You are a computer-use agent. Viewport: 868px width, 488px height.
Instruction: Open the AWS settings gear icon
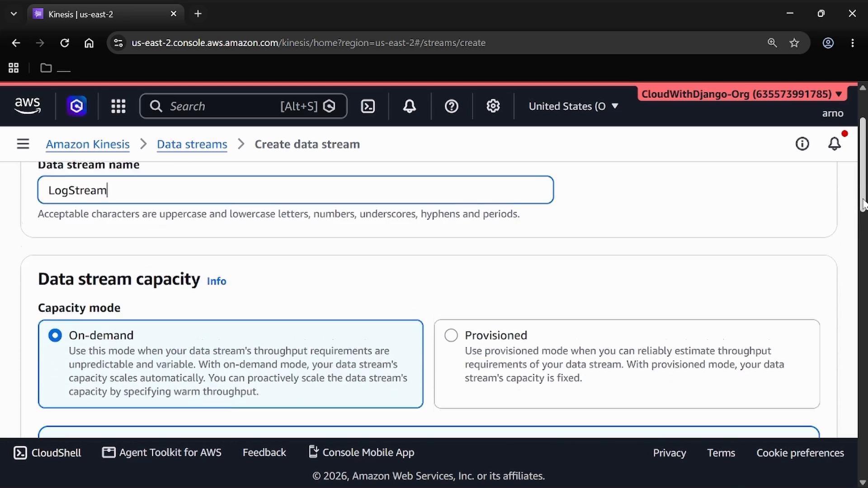493,106
